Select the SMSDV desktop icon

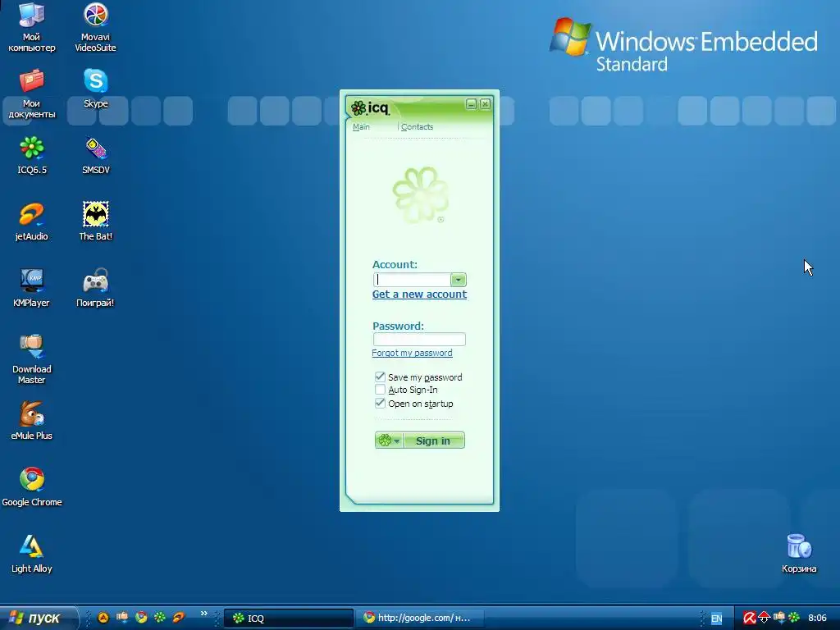click(x=95, y=155)
